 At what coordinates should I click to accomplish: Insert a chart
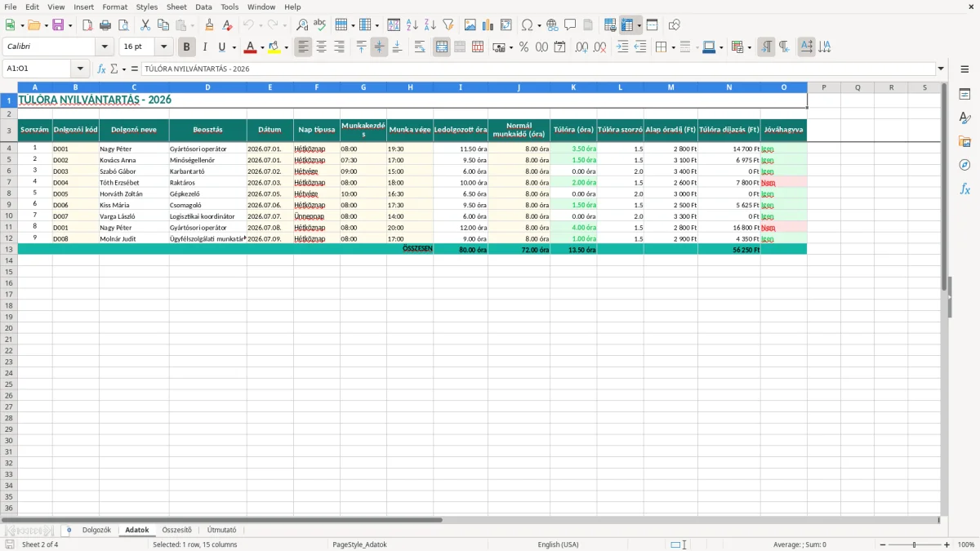coord(488,25)
